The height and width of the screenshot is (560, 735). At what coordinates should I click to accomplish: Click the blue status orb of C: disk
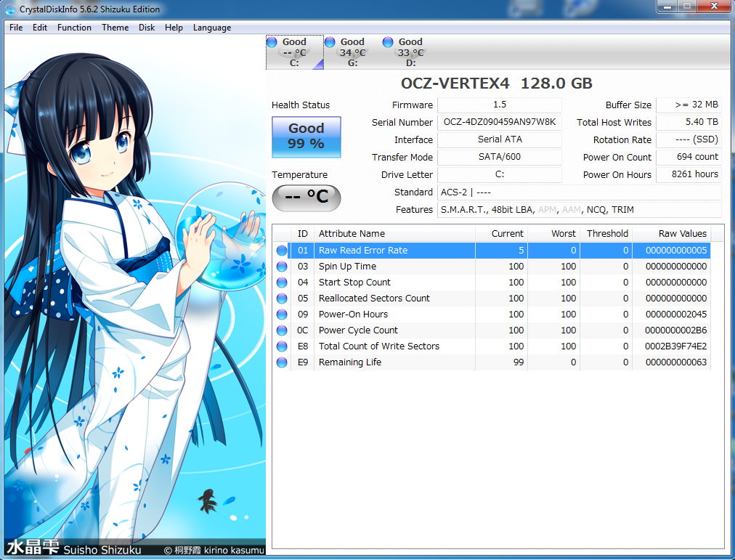[x=272, y=42]
